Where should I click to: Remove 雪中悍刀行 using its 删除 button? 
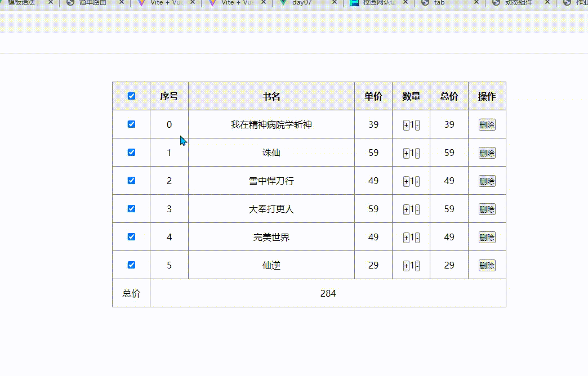pyautogui.click(x=487, y=181)
